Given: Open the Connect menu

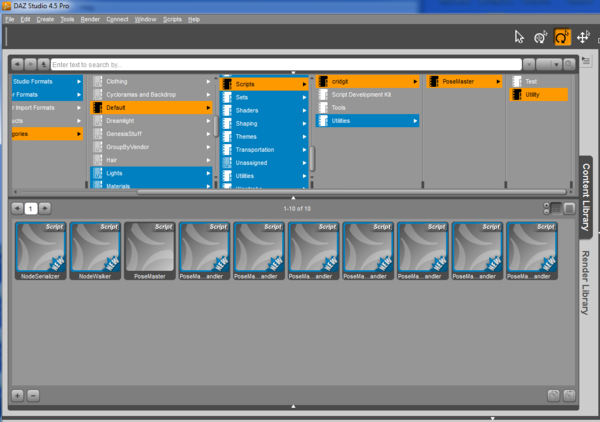Looking at the screenshot, I should [x=117, y=19].
